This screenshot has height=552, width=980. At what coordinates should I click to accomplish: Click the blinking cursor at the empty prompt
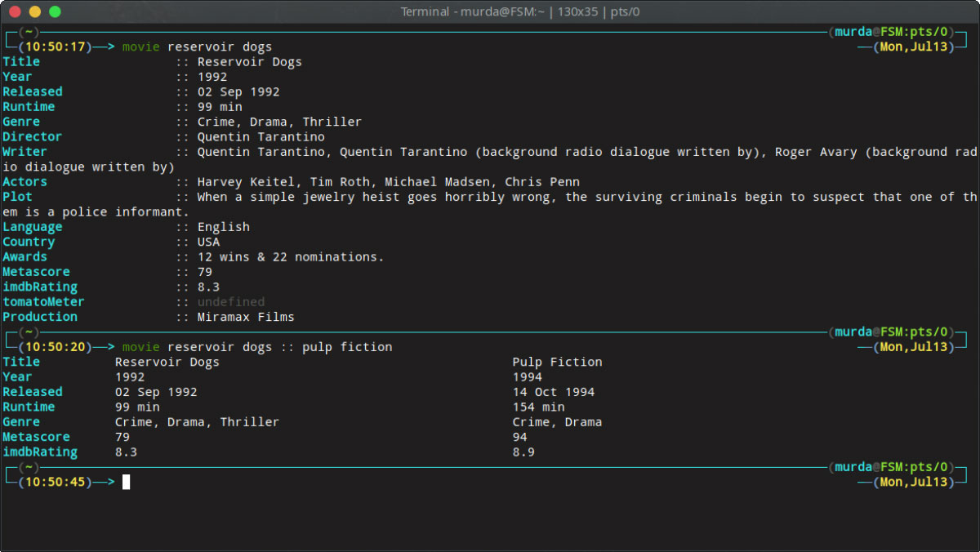(127, 482)
